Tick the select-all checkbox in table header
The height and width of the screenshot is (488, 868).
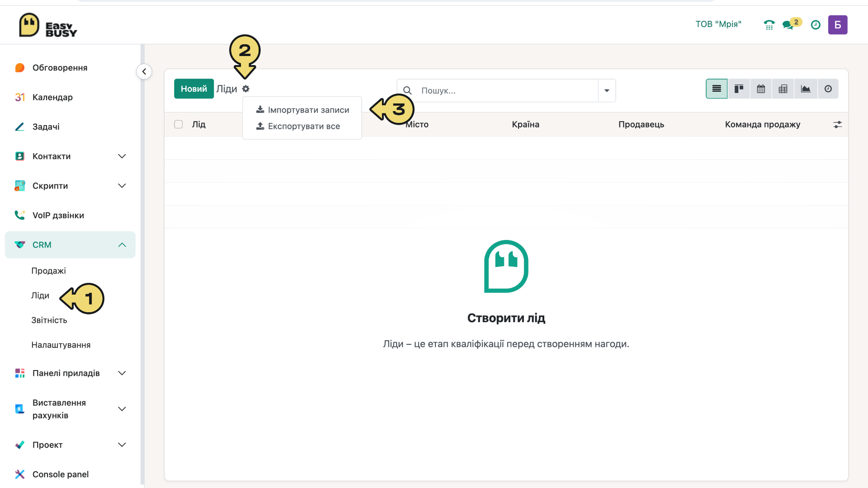(179, 124)
